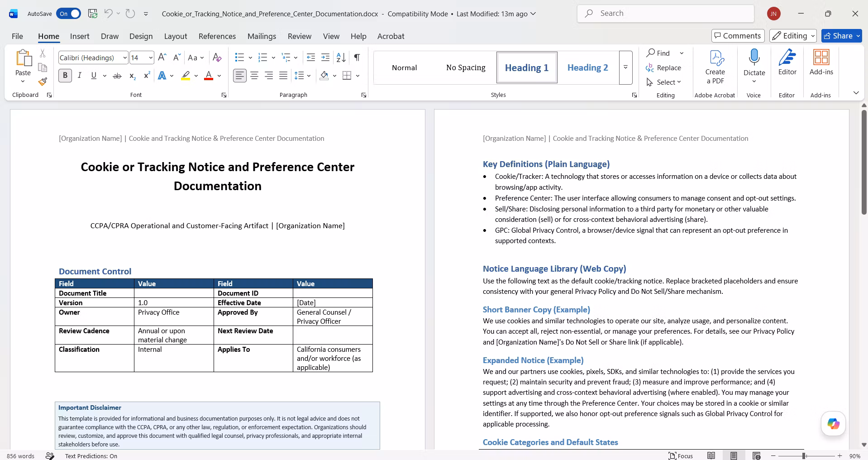
Task: Sort paragraphs alphabetically
Action: [341, 57]
